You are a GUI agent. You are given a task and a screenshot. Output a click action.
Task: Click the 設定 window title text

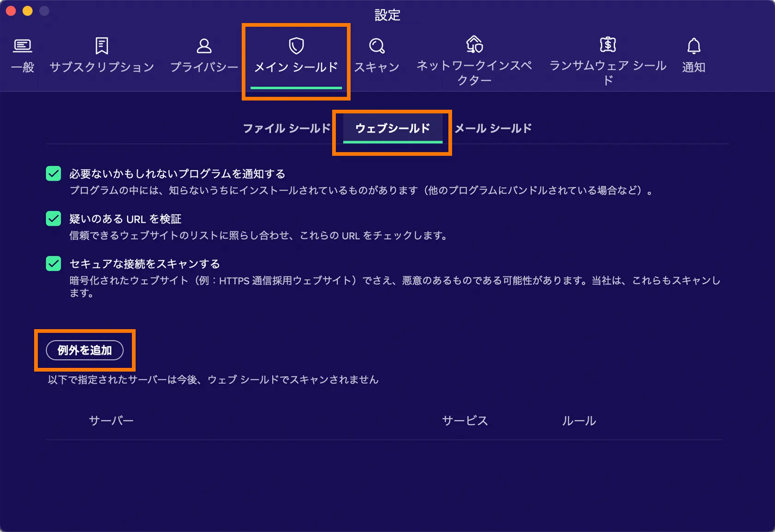pyautogui.click(x=387, y=15)
